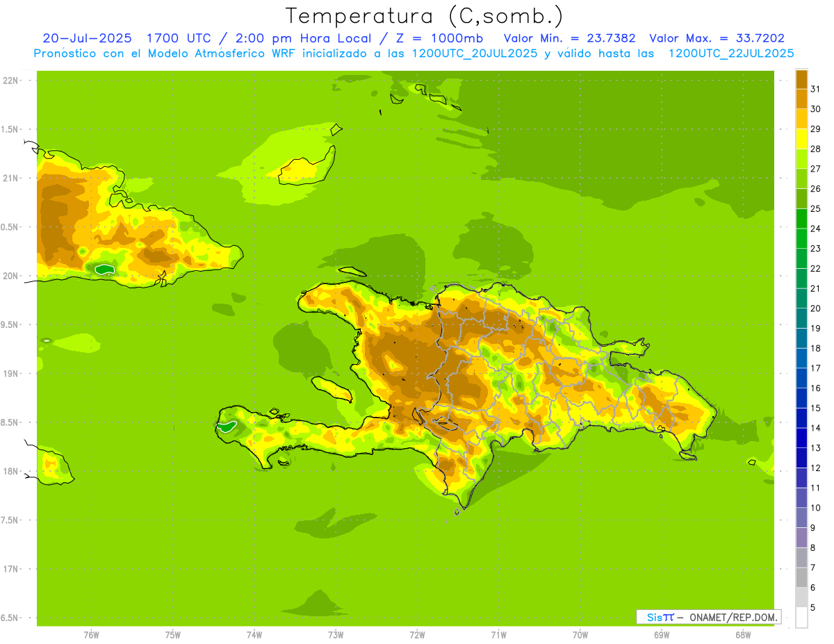
Task: Click the "25" label on the legend
Action: pyautogui.click(x=816, y=208)
